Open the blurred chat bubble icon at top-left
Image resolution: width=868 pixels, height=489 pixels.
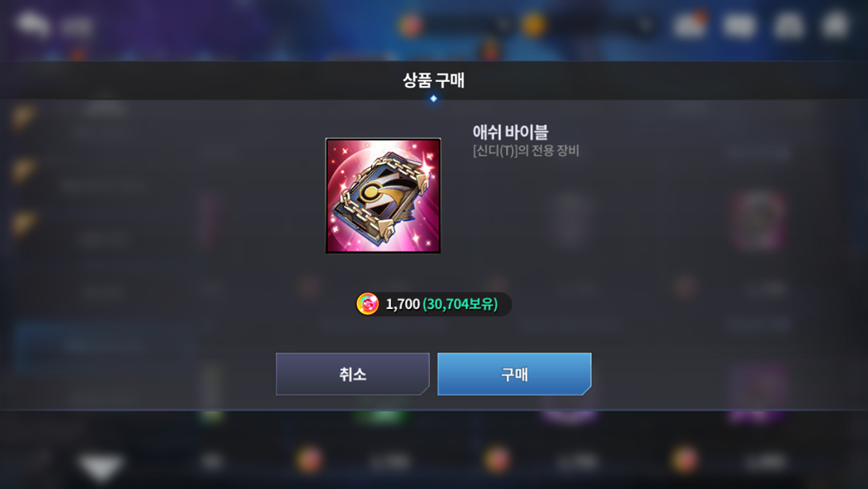click(32, 25)
